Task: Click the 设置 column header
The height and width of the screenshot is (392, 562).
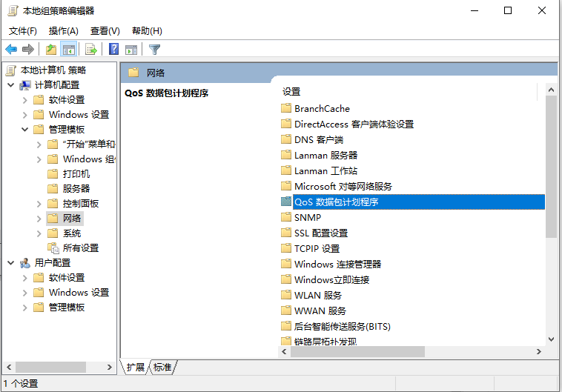Action: [x=291, y=91]
